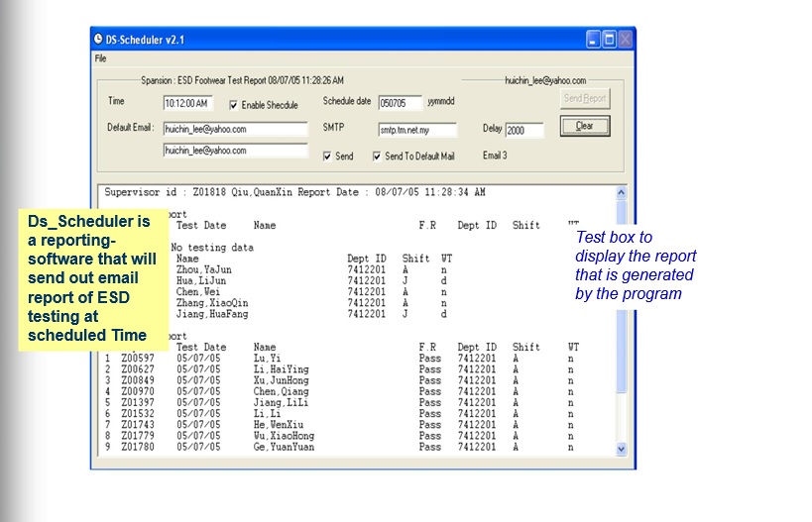Image resolution: width=812 pixels, height=522 pixels.
Task: Click into the Delay value field
Action: 523,130
